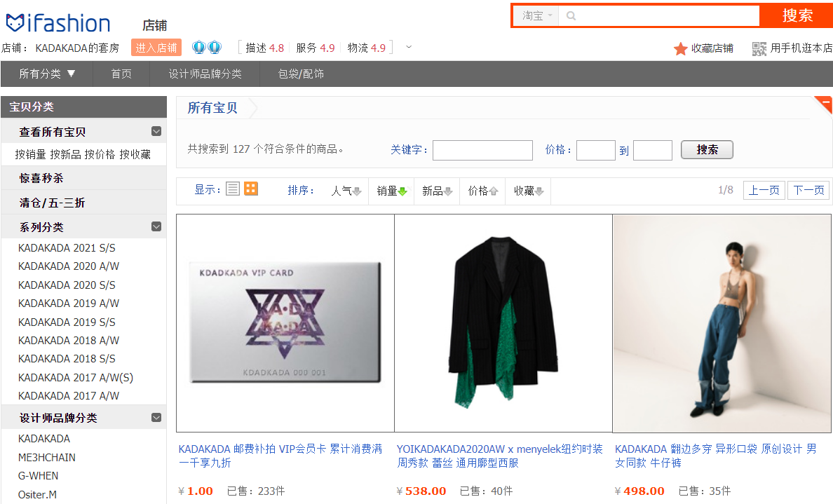The height and width of the screenshot is (504, 833).
Task: Sort products by 价格
Action: click(x=483, y=191)
